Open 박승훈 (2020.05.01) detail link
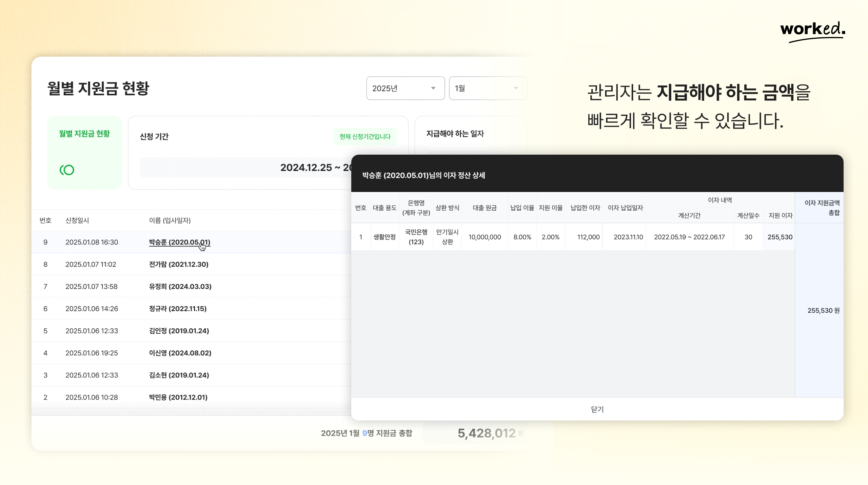Viewport: 868px width, 485px height. click(x=179, y=242)
